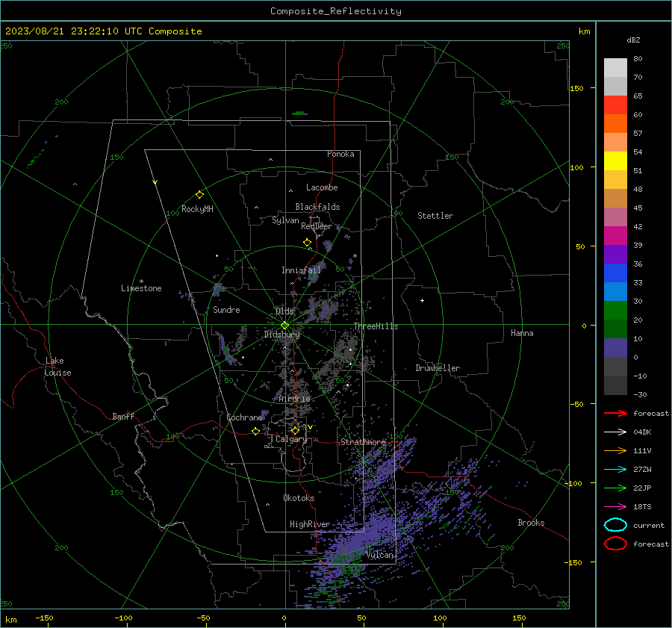This screenshot has width=672, height=628.
Task: Click the Strathmore label
Action: [363, 442]
